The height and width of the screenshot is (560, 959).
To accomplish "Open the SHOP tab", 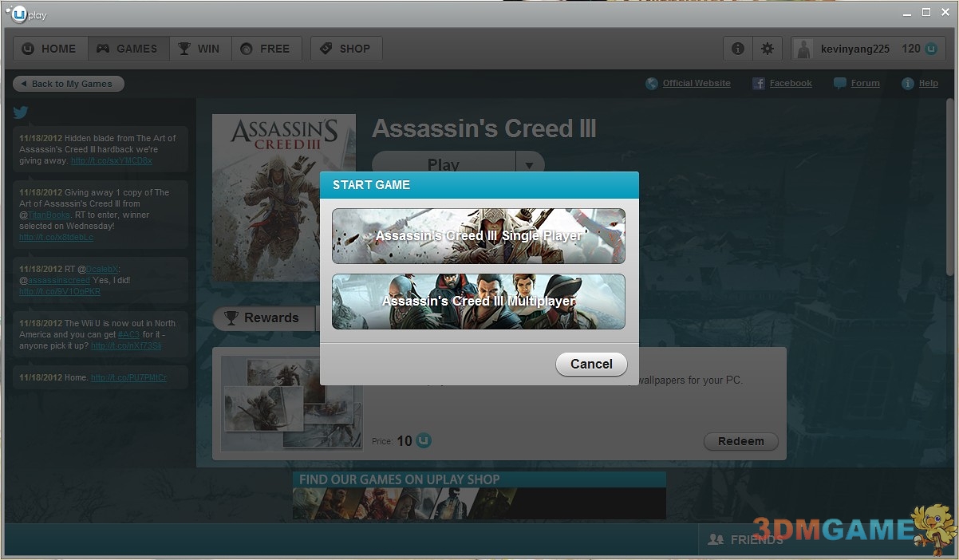I will [x=346, y=49].
